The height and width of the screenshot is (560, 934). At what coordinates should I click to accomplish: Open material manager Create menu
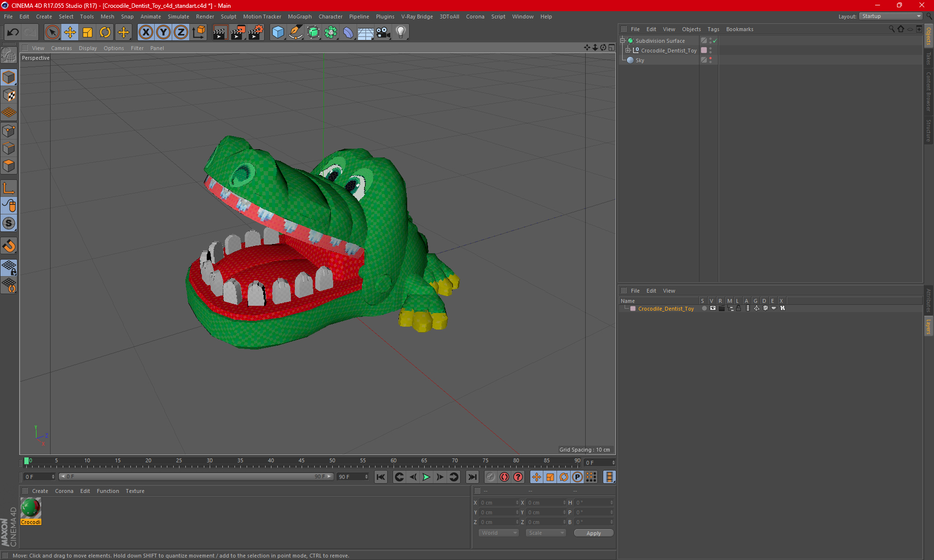tap(40, 491)
